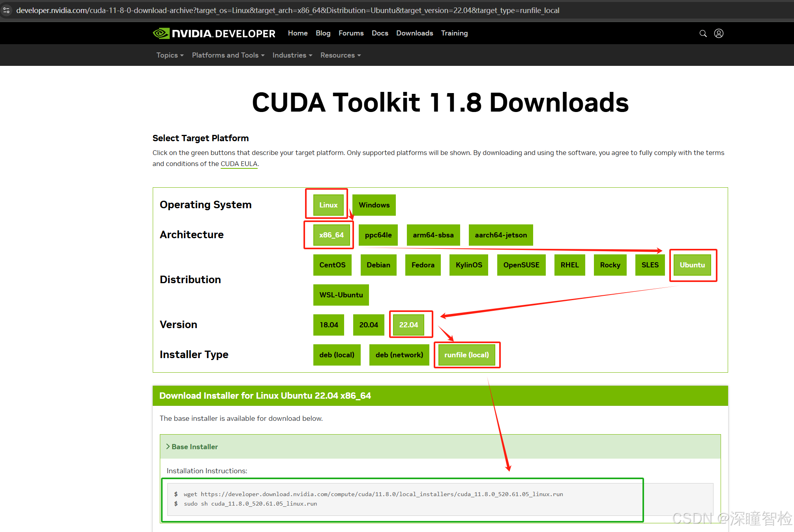Select arm64-sbsa architecture
The width and height of the screenshot is (794, 532).
(x=433, y=235)
